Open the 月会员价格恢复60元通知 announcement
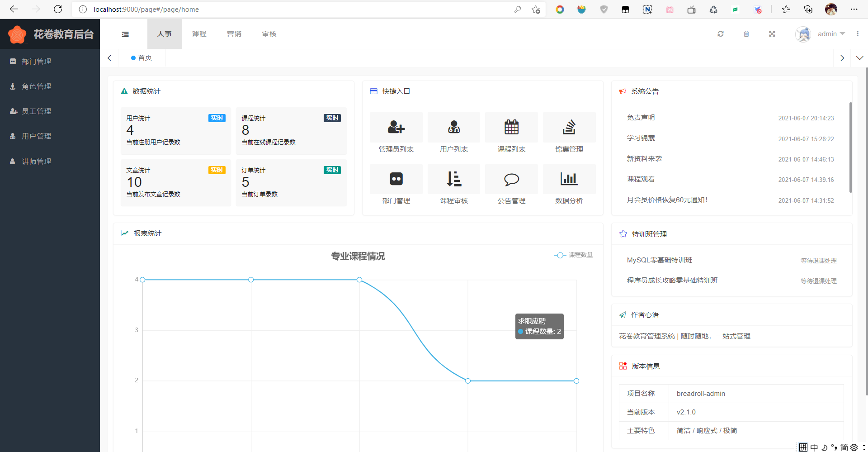The height and width of the screenshot is (452, 868). click(x=667, y=200)
